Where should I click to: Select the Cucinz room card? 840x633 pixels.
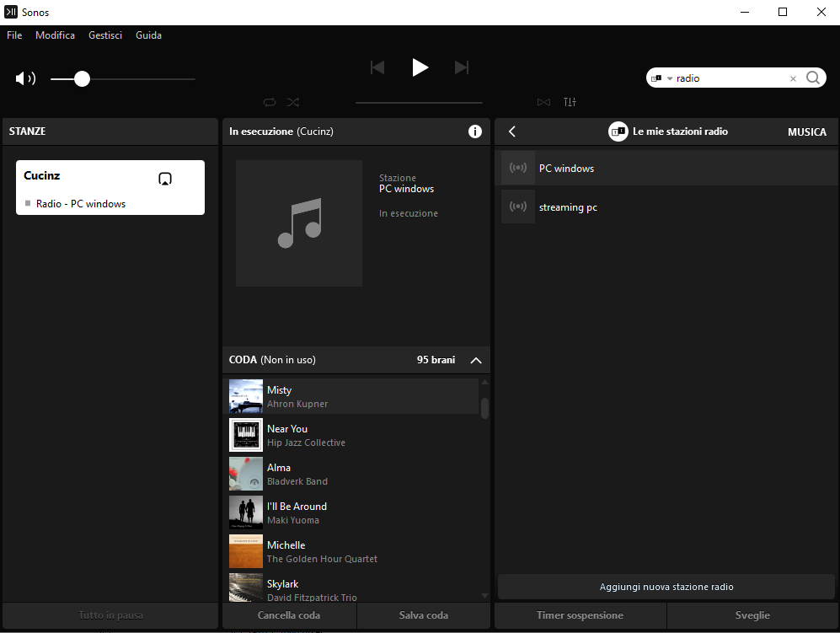[x=110, y=188]
